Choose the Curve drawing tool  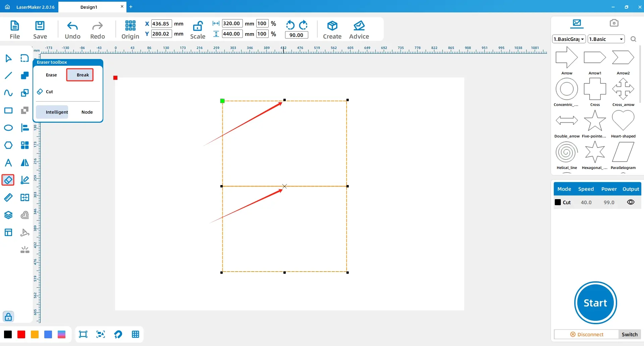tap(8, 93)
